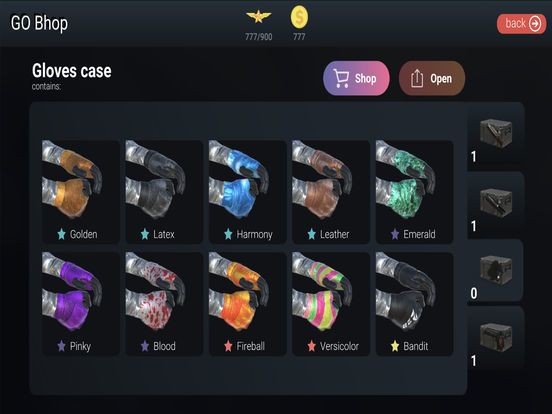The image size is (552, 414).
Task: Choose the purple Pinky gloves
Action: (x=81, y=304)
